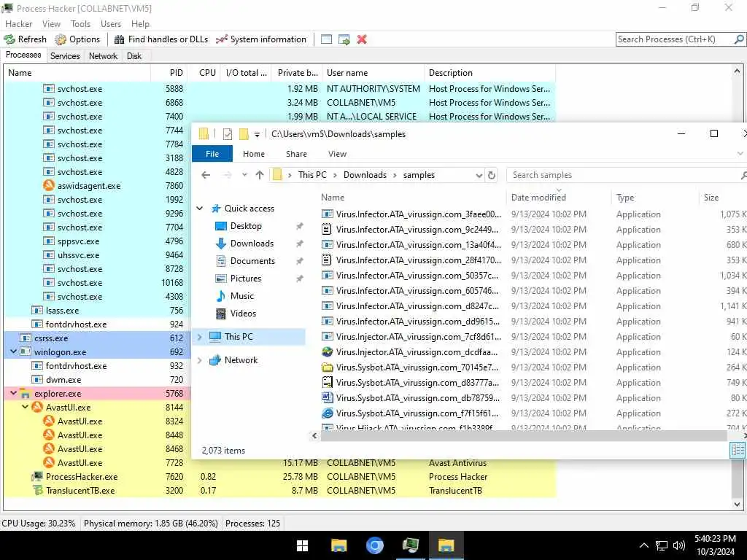Screen dimensions: 747x560
Task: Expand This PC in navigation pane
Action: pyautogui.click(x=200, y=337)
